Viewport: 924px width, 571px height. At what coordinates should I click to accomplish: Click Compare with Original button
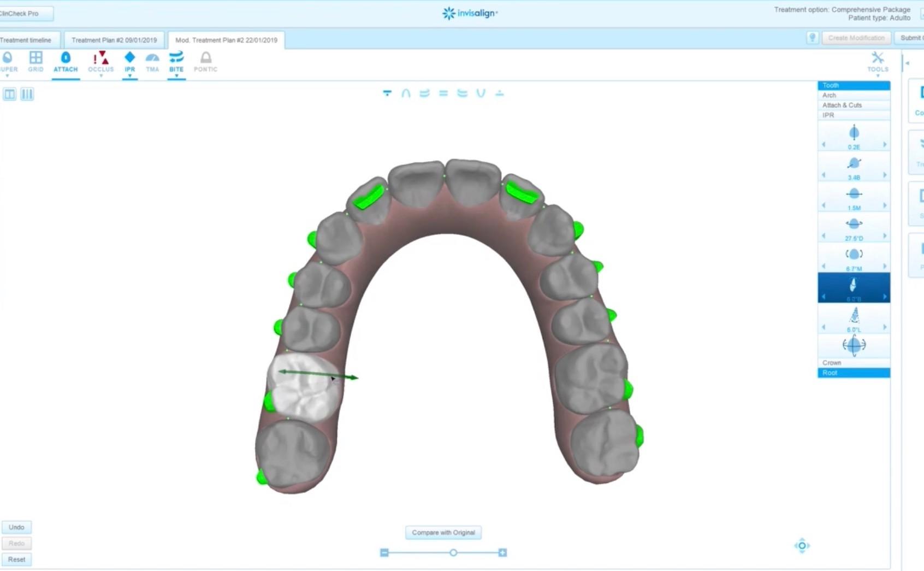pos(443,533)
